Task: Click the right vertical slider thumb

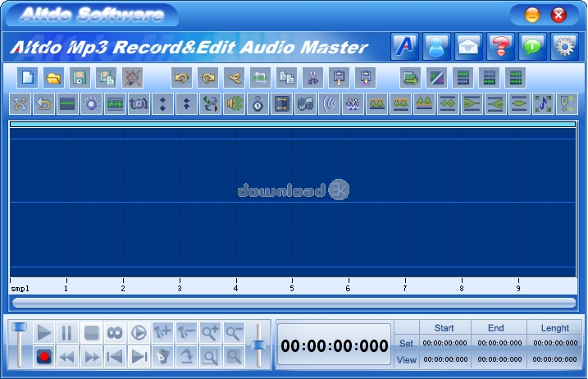Action: click(x=258, y=345)
